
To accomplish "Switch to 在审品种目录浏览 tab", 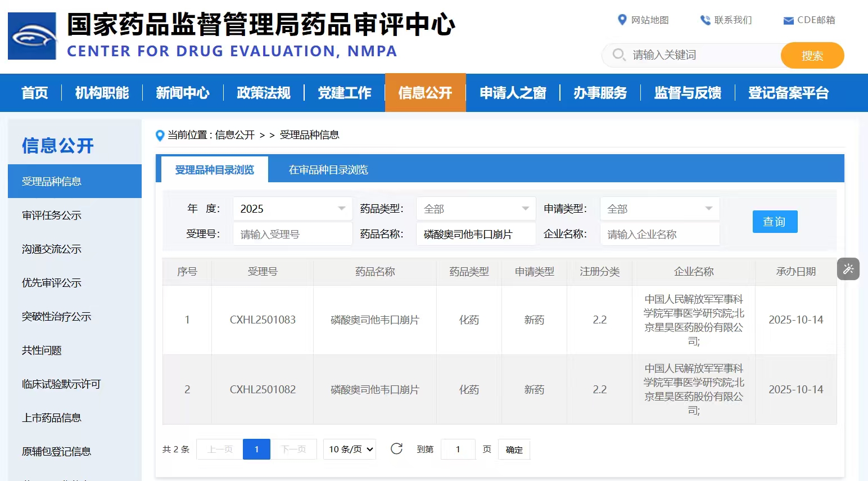I will [x=328, y=169].
